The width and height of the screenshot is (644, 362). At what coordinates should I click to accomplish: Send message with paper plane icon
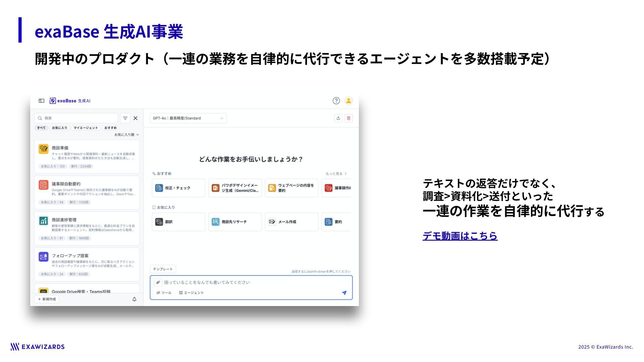click(x=344, y=293)
